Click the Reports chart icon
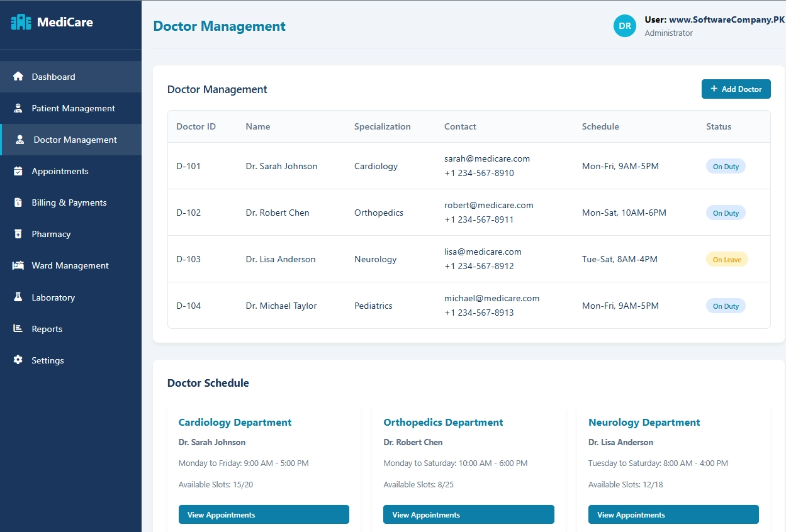Image resolution: width=786 pixels, height=532 pixels. coord(19,328)
